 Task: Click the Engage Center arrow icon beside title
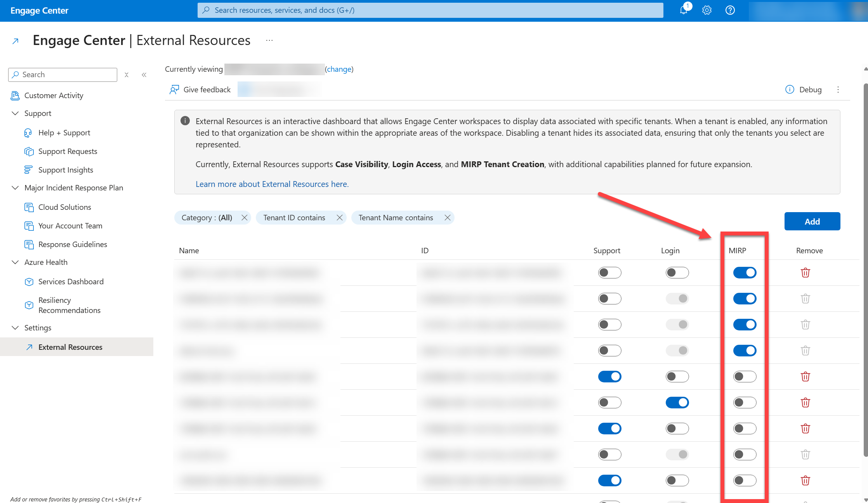pos(16,41)
